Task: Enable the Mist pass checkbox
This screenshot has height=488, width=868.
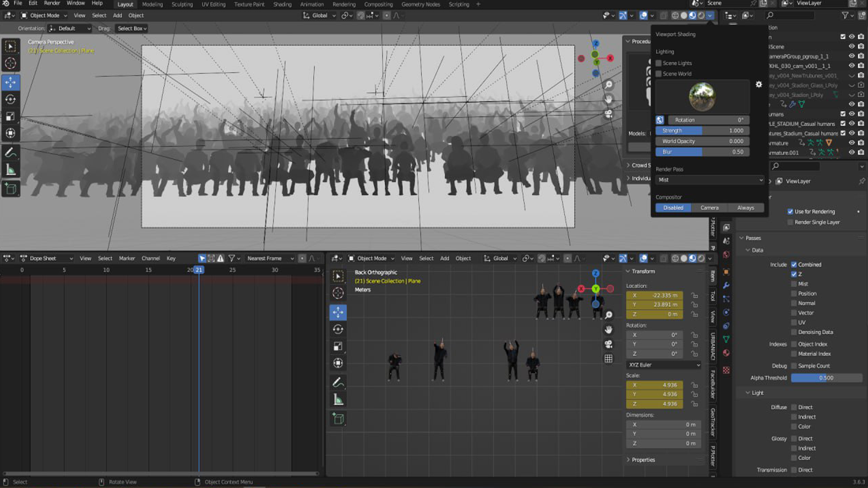Action: click(x=794, y=284)
